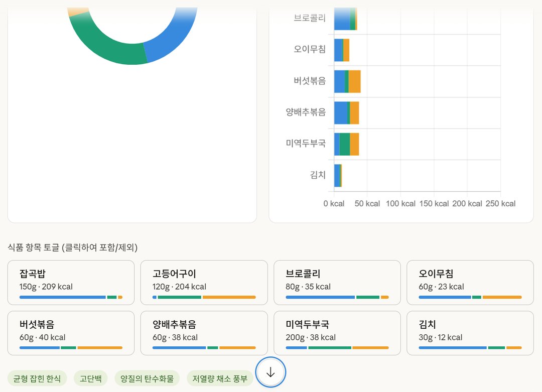Click the 미역두부국 bar in the chart

point(347,144)
